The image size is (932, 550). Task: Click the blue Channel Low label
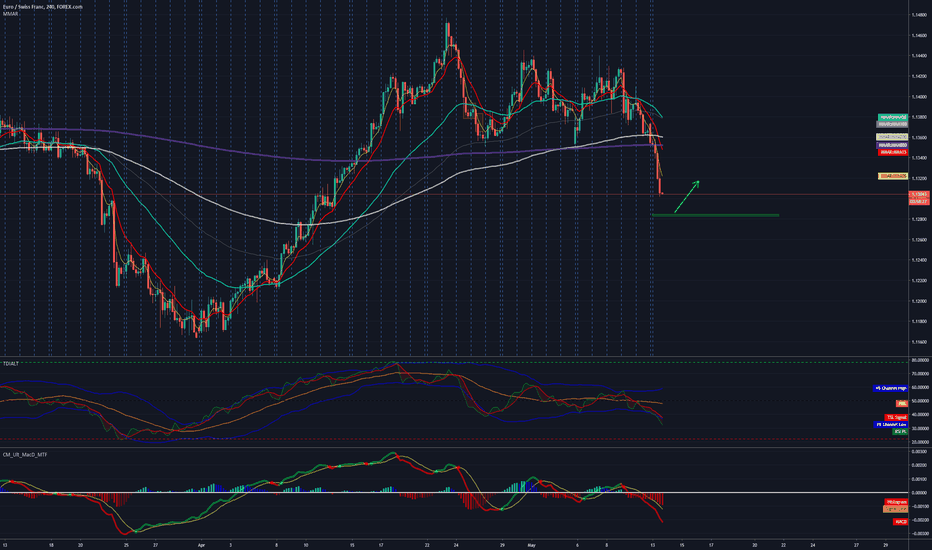[x=890, y=425]
